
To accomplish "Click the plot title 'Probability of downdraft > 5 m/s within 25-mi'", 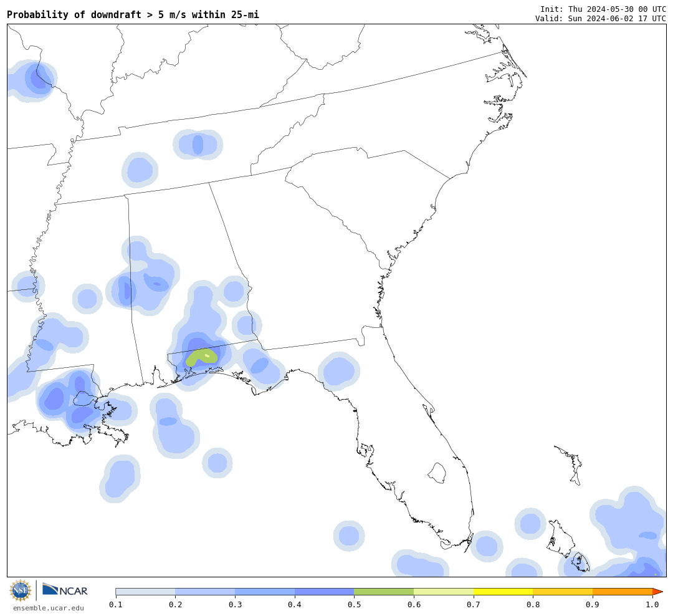I will point(133,14).
